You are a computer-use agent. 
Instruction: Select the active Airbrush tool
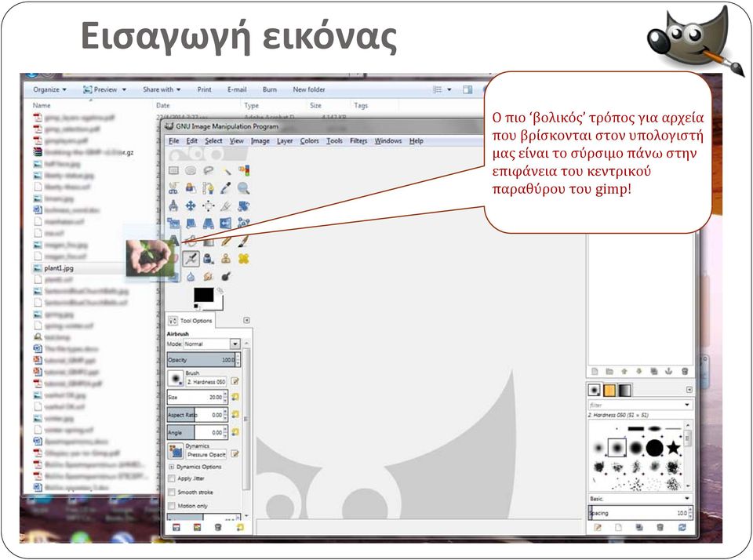tap(191, 259)
